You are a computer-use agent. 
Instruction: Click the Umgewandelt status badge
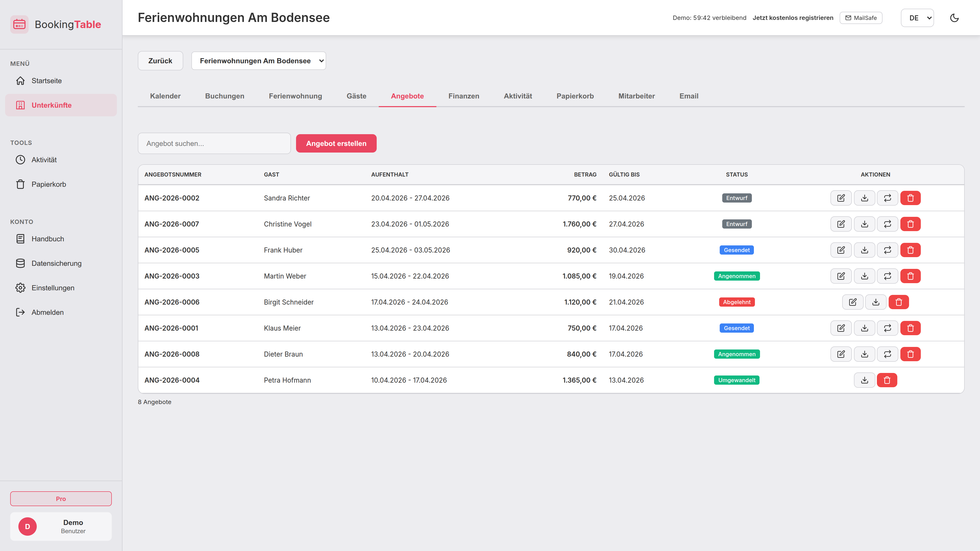[737, 380]
